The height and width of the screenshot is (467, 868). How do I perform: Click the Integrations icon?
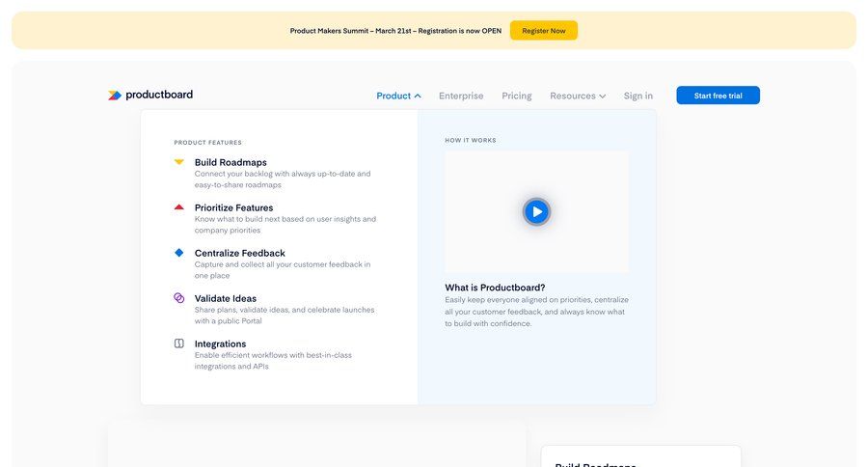pos(178,343)
